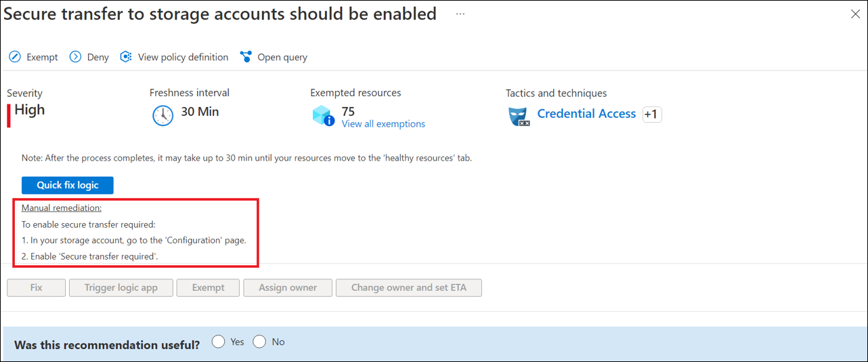The width and height of the screenshot is (868, 362).
Task: Click the Severity label
Action: tap(24, 94)
